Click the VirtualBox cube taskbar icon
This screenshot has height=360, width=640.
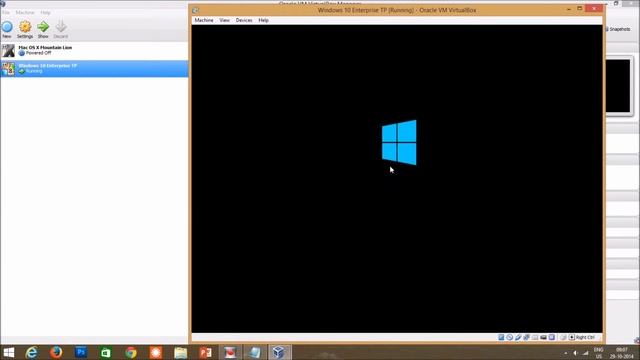click(x=280, y=352)
